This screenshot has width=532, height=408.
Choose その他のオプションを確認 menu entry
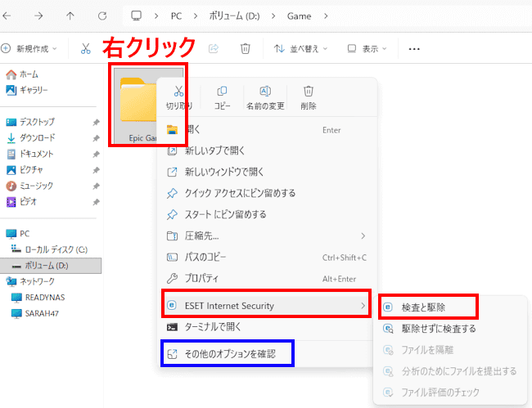[229, 354]
